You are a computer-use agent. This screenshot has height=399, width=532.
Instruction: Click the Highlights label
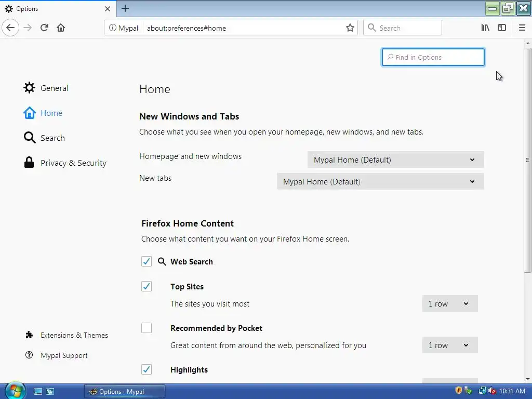pyautogui.click(x=189, y=370)
